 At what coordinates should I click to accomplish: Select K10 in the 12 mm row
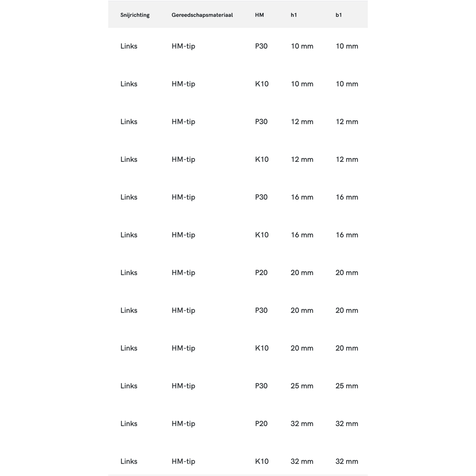(262, 159)
